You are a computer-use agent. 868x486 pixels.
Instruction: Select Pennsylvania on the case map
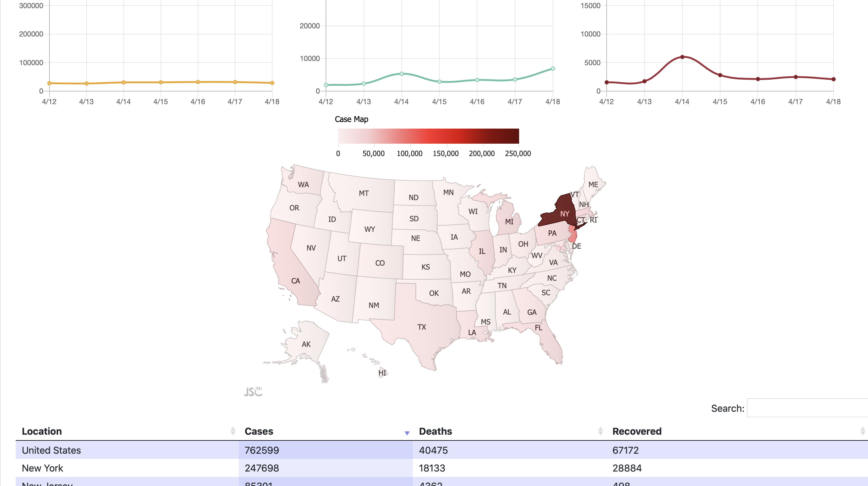[x=552, y=233]
